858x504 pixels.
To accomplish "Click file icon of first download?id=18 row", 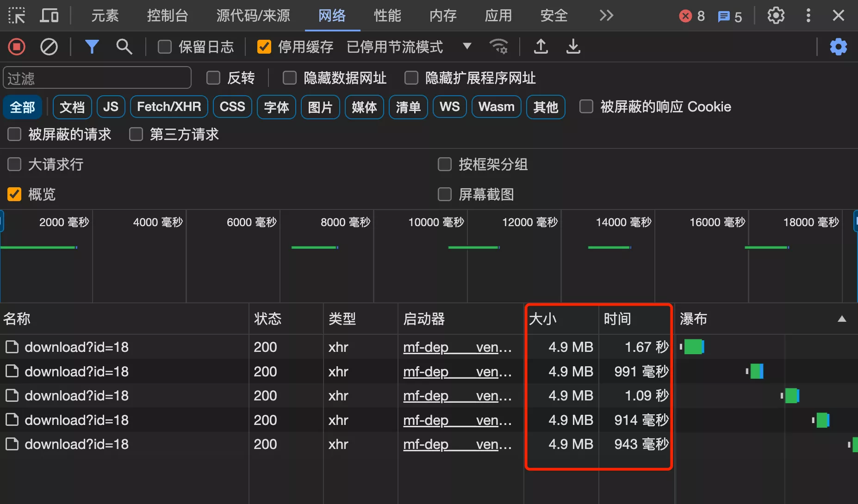I will click(12, 347).
